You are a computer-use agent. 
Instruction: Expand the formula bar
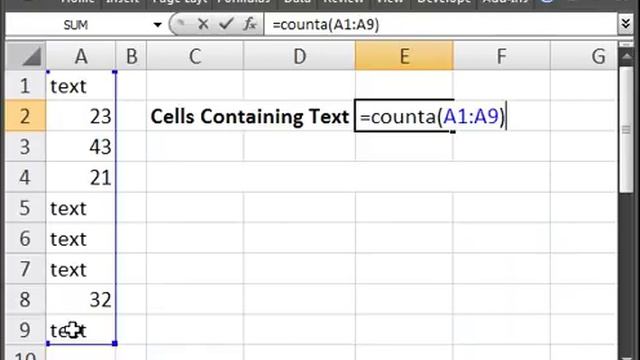625,24
